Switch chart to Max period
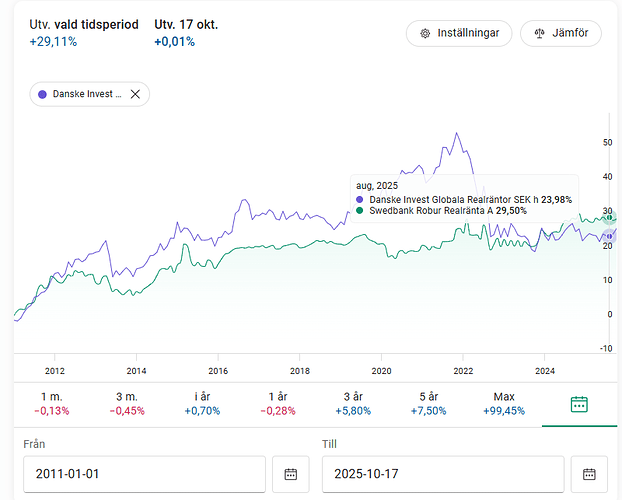The height and width of the screenshot is (500, 622). point(504,404)
